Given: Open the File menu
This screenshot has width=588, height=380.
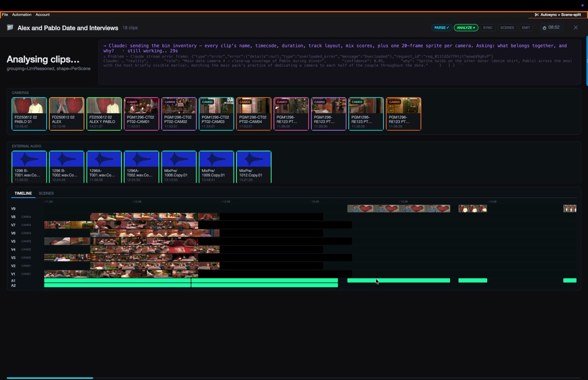Looking at the screenshot, I should (x=5, y=15).
